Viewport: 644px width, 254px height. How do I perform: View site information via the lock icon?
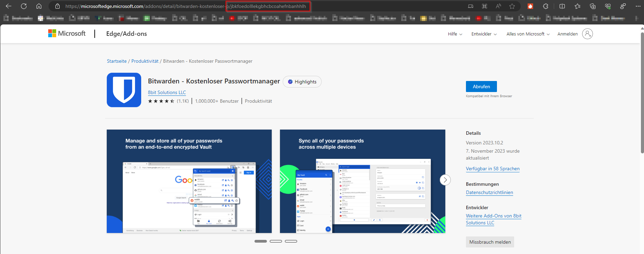pyautogui.click(x=58, y=6)
